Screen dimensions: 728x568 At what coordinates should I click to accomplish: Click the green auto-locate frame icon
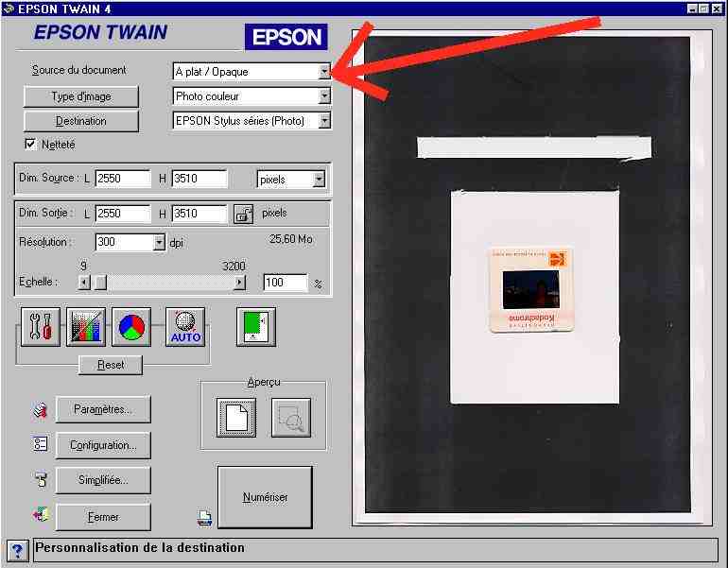[x=256, y=327]
